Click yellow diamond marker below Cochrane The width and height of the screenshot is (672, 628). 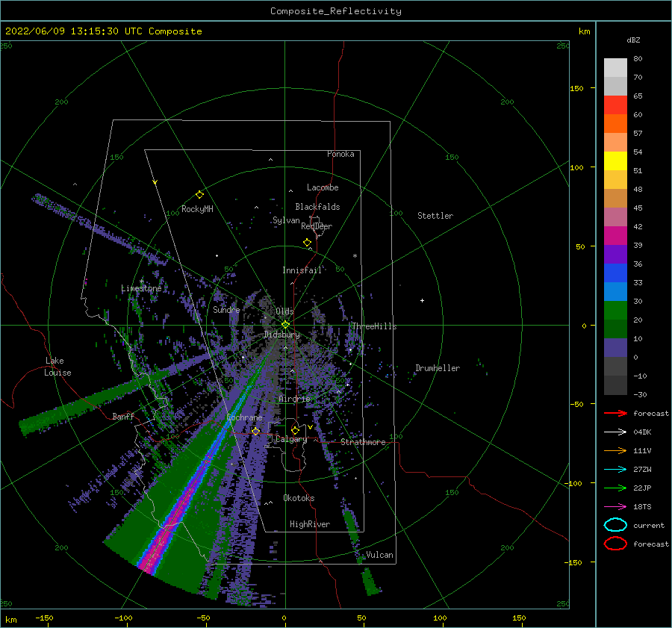point(256,432)
